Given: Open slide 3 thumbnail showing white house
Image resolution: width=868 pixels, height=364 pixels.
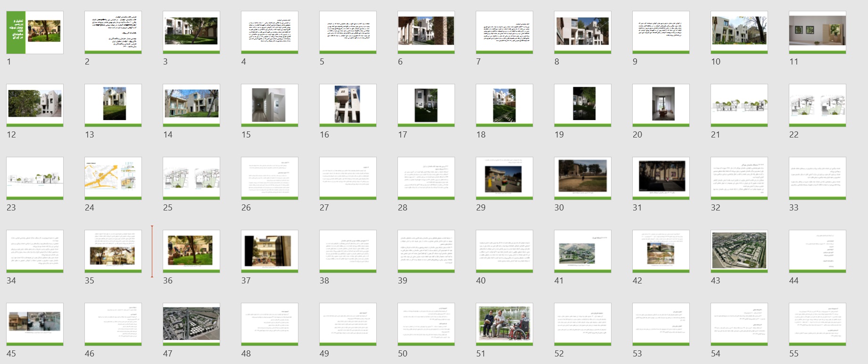Looking at the screenshot, I should 191,32.
